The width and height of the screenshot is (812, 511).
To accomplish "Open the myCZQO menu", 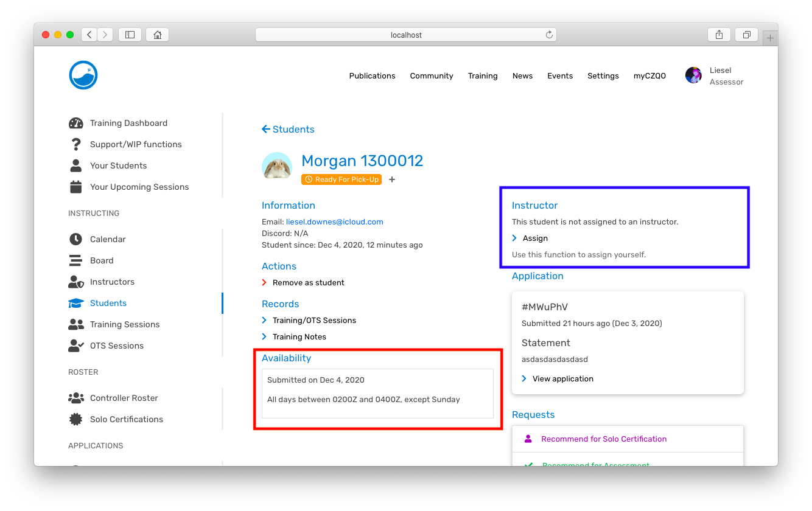I will click(649, 76).
